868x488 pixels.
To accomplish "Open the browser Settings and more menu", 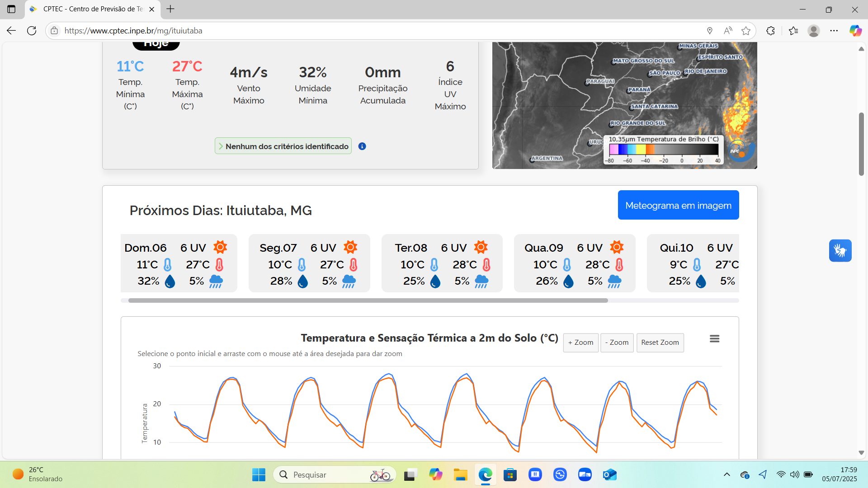I will pos(834,31).
